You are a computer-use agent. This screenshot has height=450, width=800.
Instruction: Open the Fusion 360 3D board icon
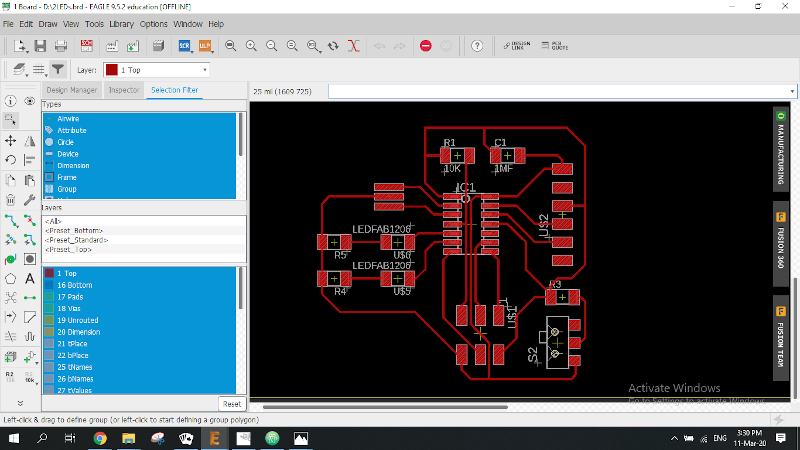pyautogui.click(x=158, y=46)
